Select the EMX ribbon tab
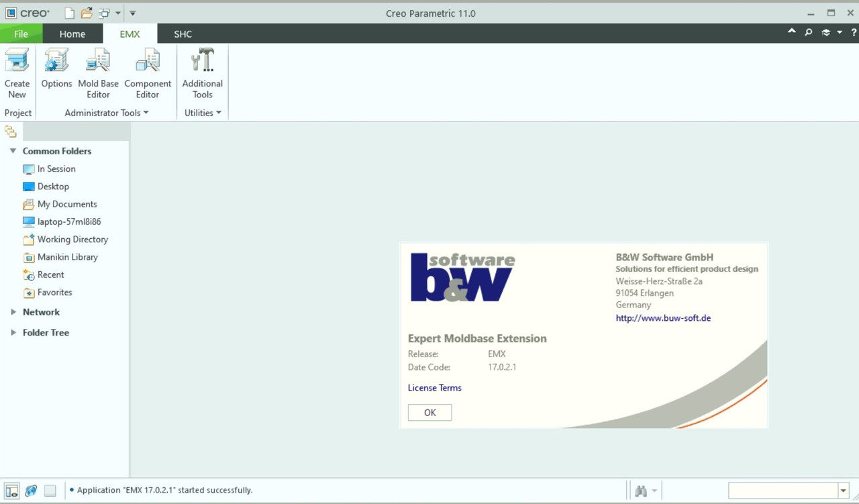The width and height of the screenshot is (859, 504). tap(130, 34)
